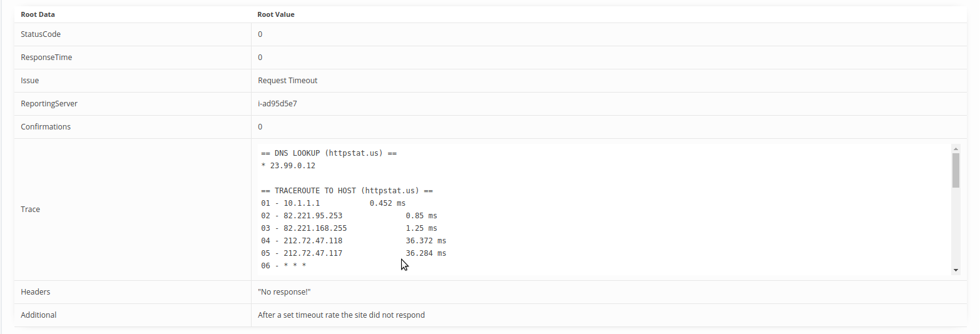Click hop 01 with 10.1.1.1
Image resolution: width=980 pixels, height=334 pixels.
tap(334, 203)
